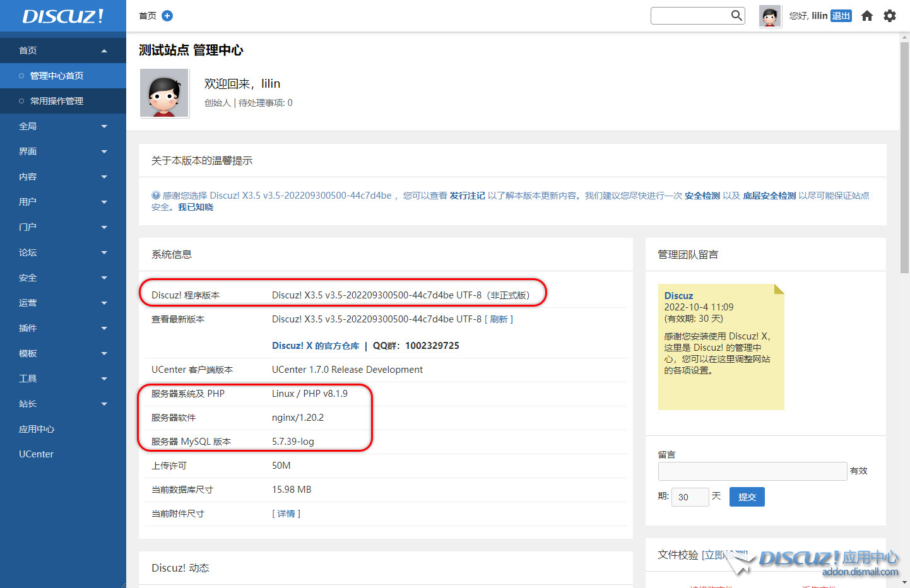Expand the 工具 sidebar menu
Viewport: 910px width, 588px height.
point(63,379)
